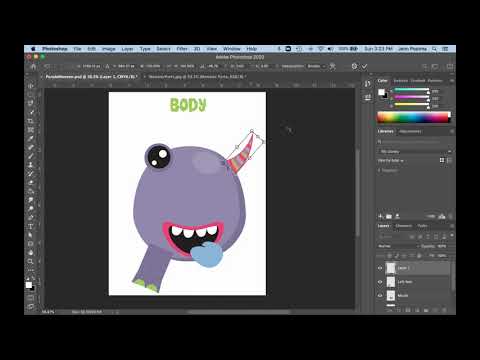Select the Horizontal Type tool
The height and width of the screenshot is (360, 480).
[31, 226]
